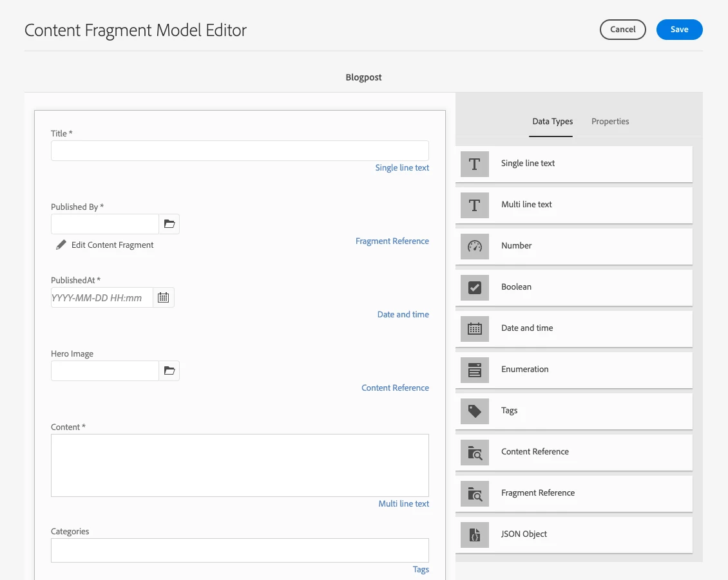728x580 pixels.
Task: Select the Data Types tab
Action: point(552,122)
